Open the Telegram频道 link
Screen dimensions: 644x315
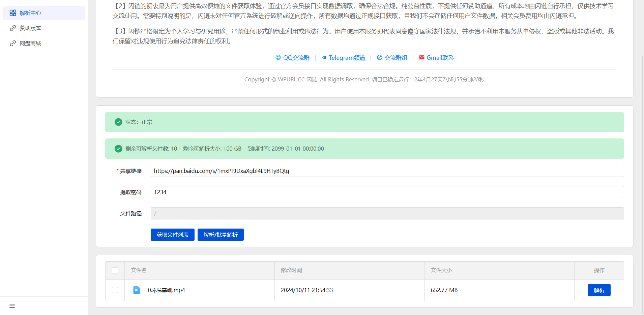point(347,58)
